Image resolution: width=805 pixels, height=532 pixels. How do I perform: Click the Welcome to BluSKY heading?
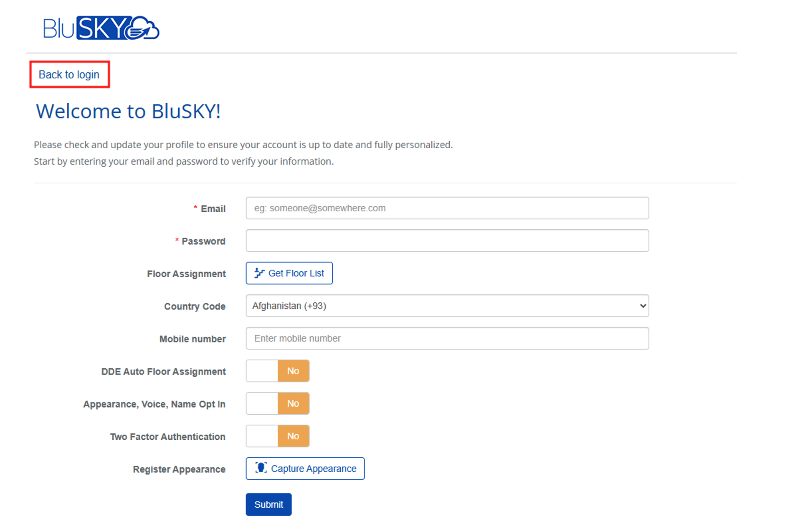pos(128,111)
